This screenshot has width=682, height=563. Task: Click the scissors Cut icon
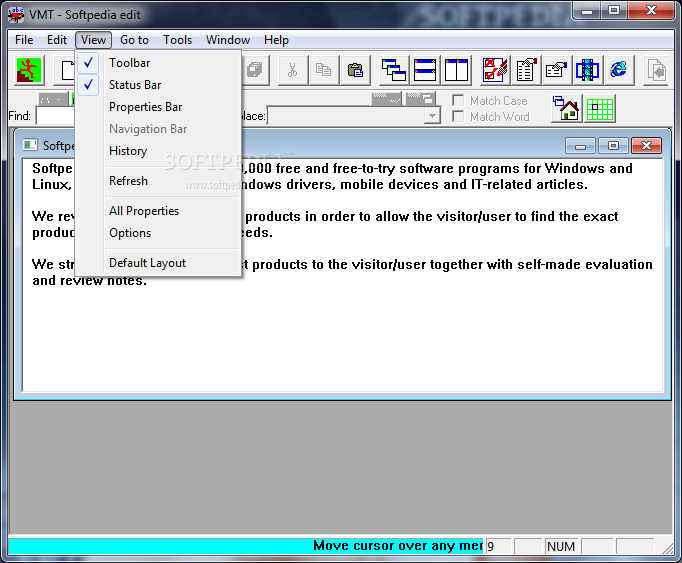[292, 70]
